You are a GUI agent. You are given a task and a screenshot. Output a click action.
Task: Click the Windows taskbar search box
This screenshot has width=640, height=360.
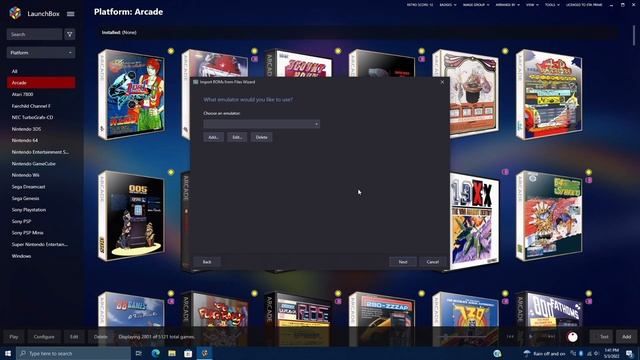[73, 353]
